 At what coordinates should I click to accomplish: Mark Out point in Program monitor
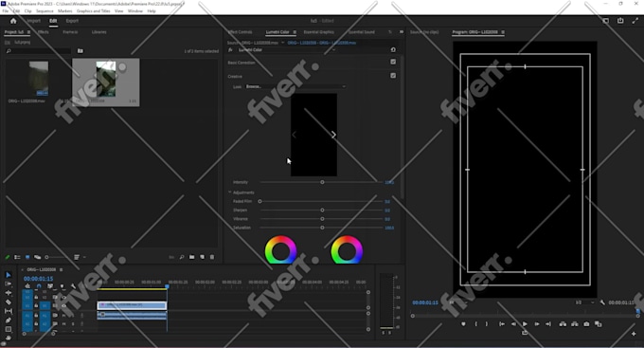coord(487,324)
